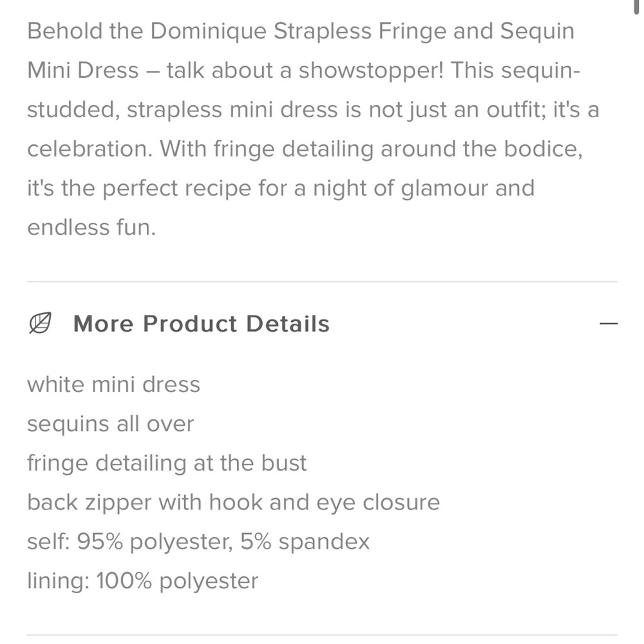Click the 'white mini dress' detail line
This screenshot has height=644, width=644.
pos(114,384)
